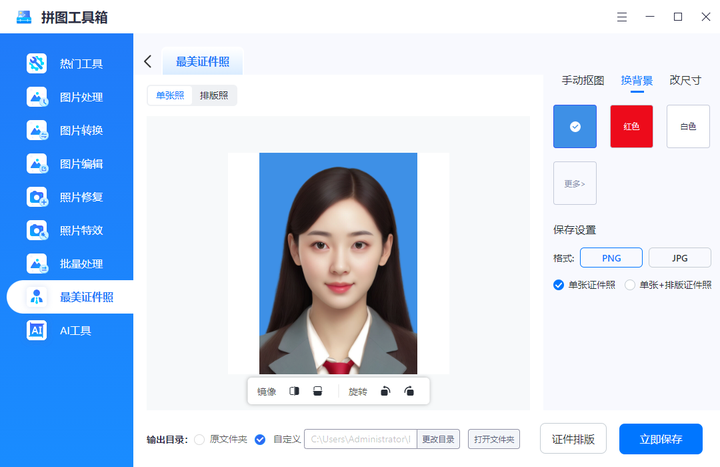Click the 旋转 label in toolbar
720x467 pixels.
point(358,392)
